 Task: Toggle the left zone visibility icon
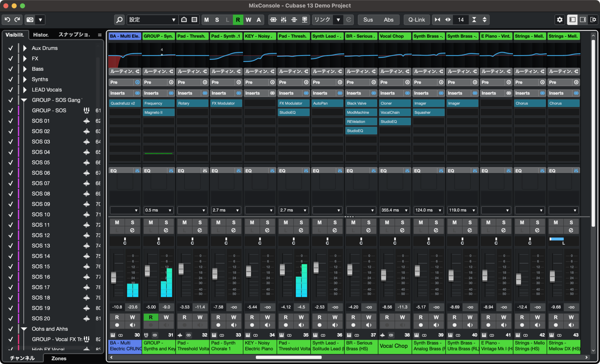(572, 20)
